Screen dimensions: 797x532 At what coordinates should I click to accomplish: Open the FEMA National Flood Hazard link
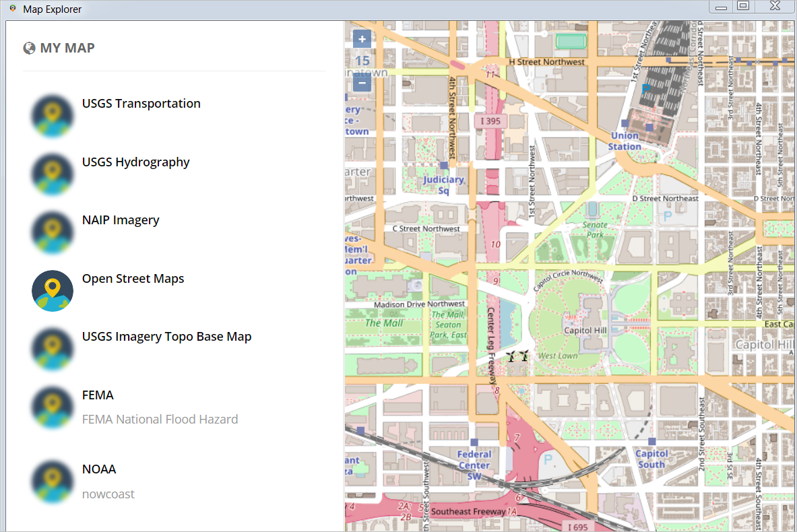coord(160,419)
